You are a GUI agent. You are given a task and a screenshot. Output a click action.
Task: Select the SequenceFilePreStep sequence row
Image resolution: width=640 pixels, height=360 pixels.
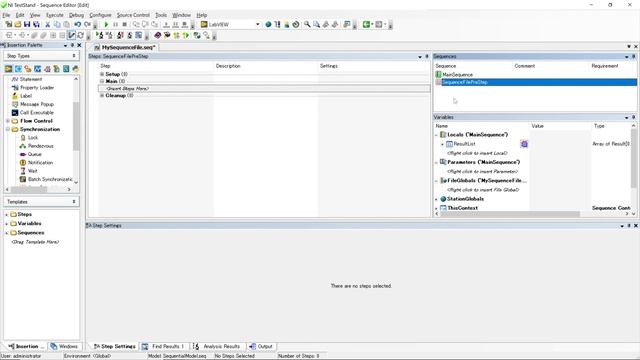click(x=536, y=82)
